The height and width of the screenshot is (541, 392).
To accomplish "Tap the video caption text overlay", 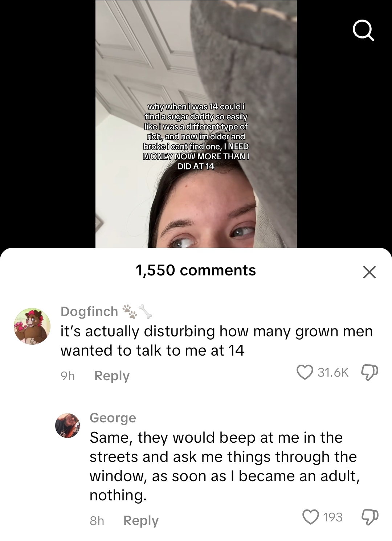I will pyautogui.click(x=196, y=136).
